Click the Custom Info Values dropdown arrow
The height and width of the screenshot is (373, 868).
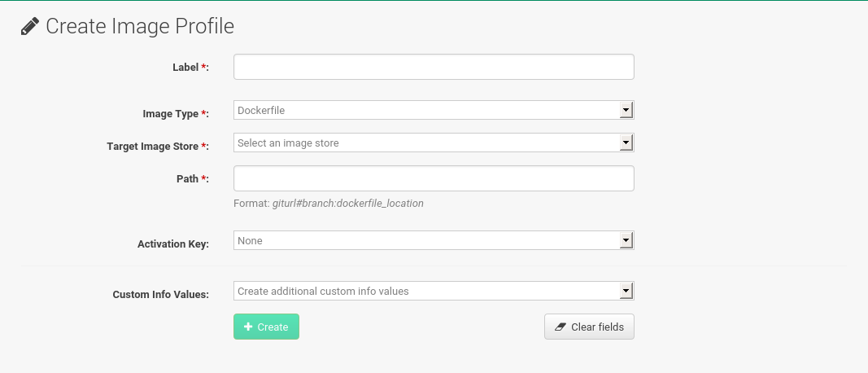point(626,291)
